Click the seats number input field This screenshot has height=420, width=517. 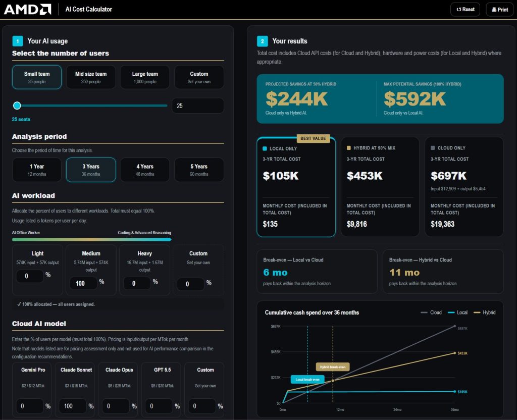coord(198,106)
